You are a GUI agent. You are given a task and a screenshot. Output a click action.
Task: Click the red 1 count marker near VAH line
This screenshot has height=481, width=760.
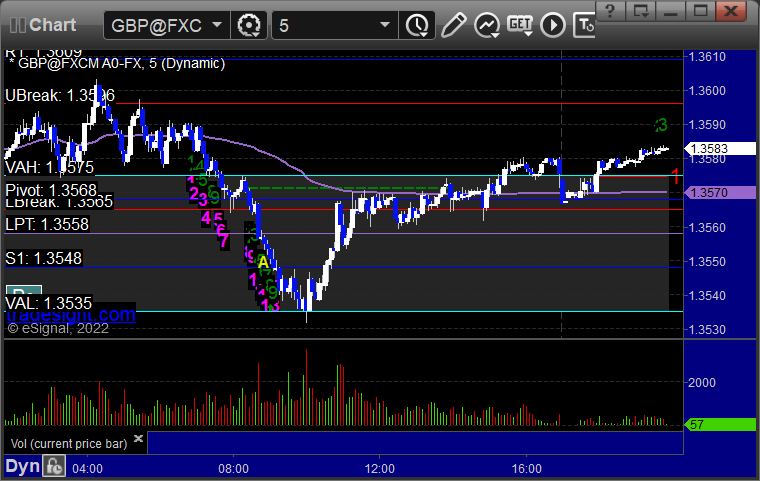675,176
